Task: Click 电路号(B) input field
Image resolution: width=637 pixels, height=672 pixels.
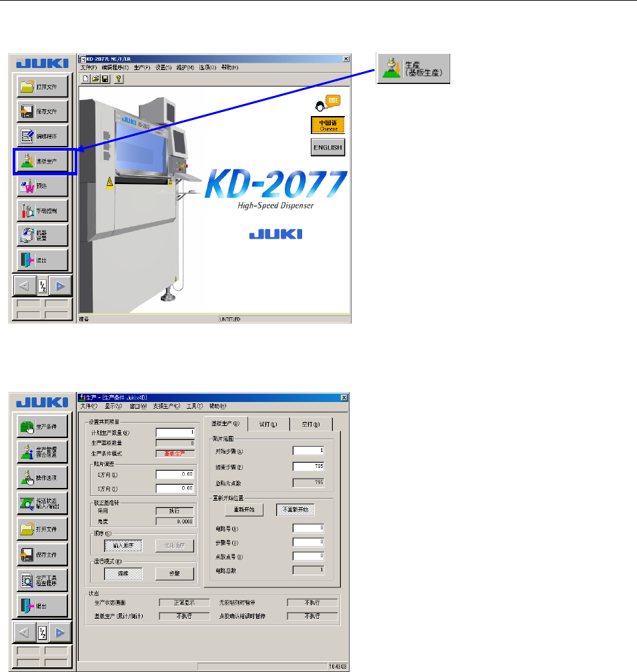Action: coord(309,528)
